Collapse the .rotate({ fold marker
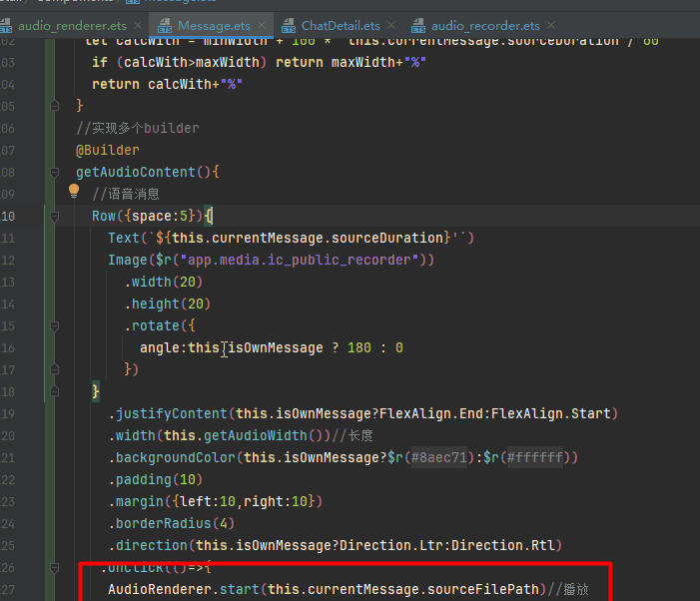This screenshot has width=700, height=601. (55, 326)
